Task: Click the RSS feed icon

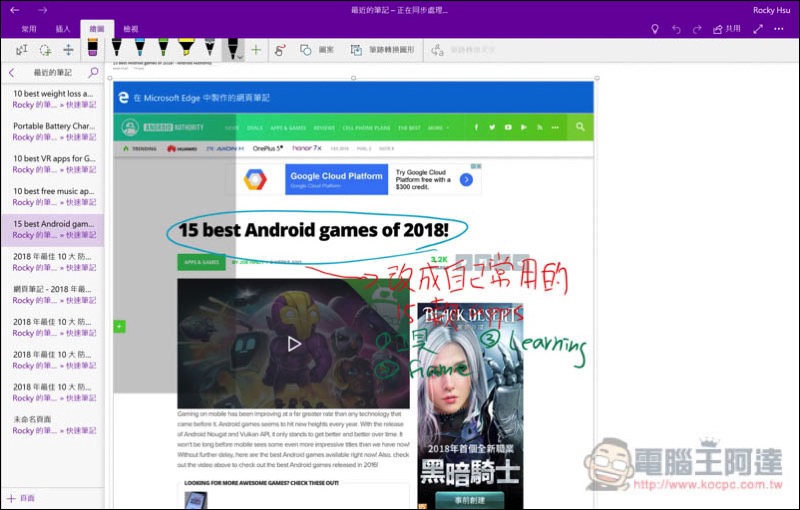Action: tap(539, 128)
